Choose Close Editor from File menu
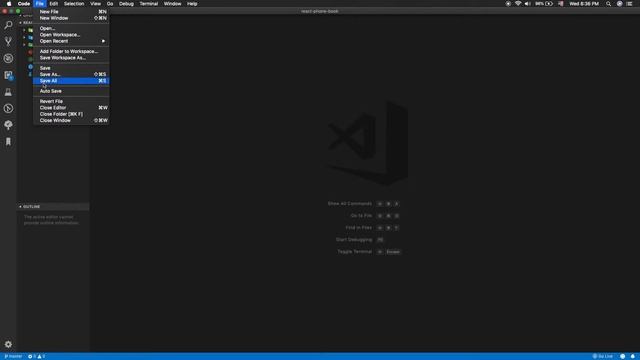Image resolution: width=640 pixels, height=360 pixels. (x=71, y=108)
